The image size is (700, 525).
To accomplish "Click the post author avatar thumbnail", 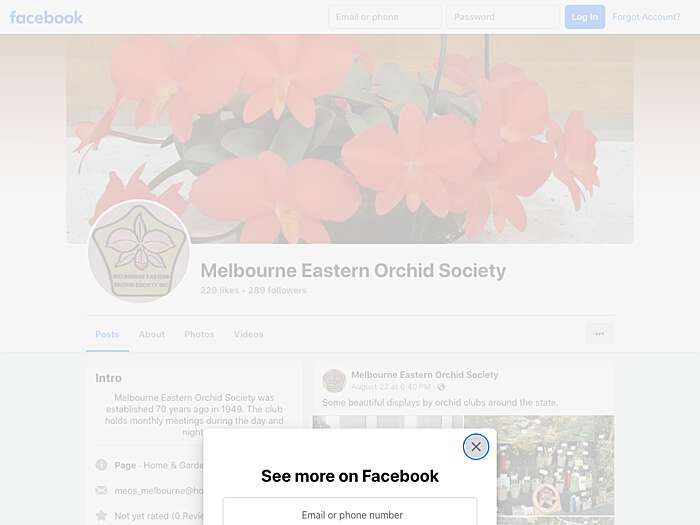I will tap(334, 380).
